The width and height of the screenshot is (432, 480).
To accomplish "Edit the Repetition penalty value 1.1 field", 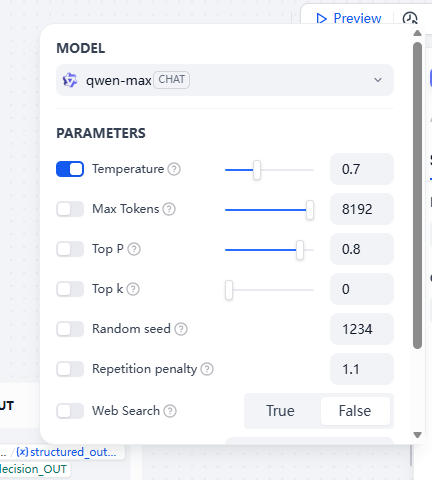I will pyautogui.click(x=362, y=369).
